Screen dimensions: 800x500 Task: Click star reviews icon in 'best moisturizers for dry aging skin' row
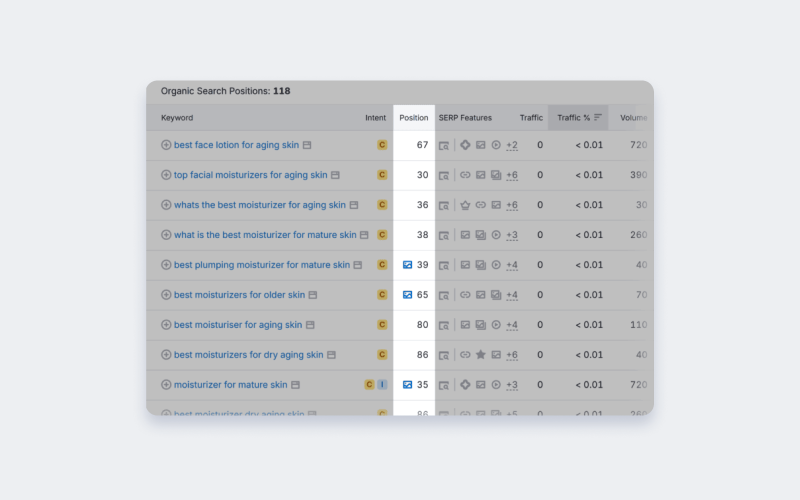coord(480,355)
